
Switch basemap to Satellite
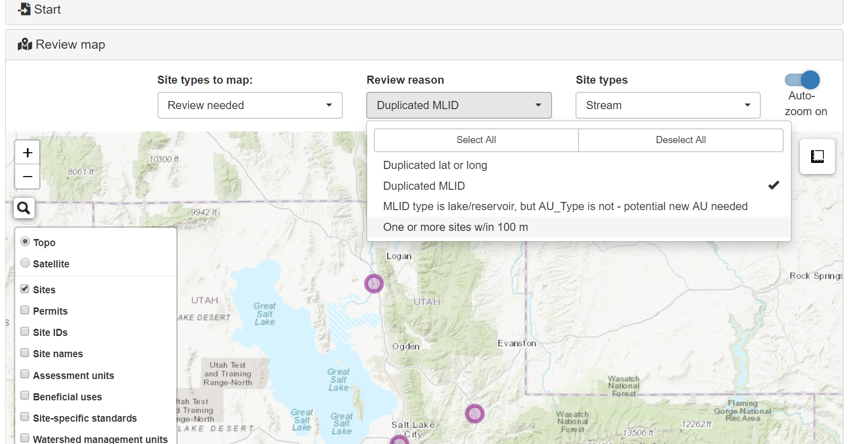(x=25, y=263)
